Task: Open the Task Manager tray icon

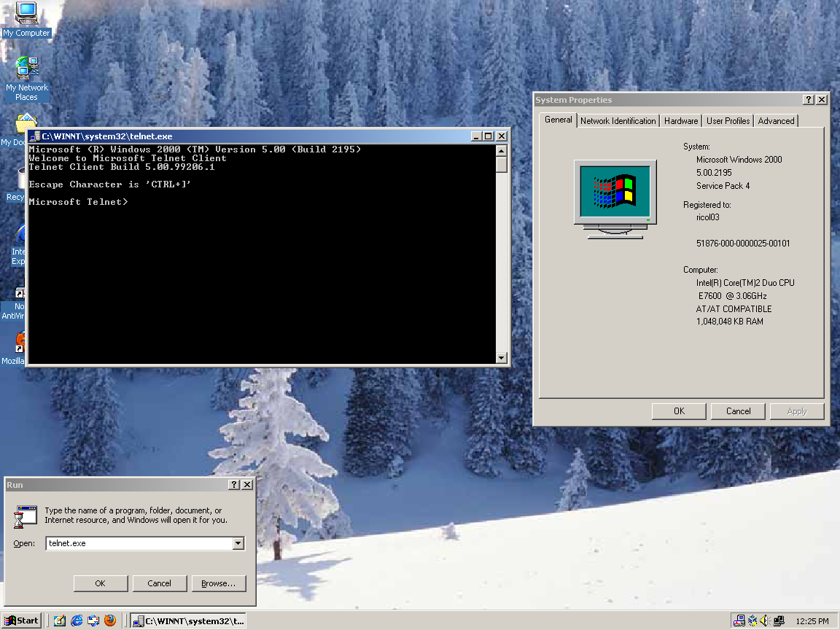Action: point(739,621)
